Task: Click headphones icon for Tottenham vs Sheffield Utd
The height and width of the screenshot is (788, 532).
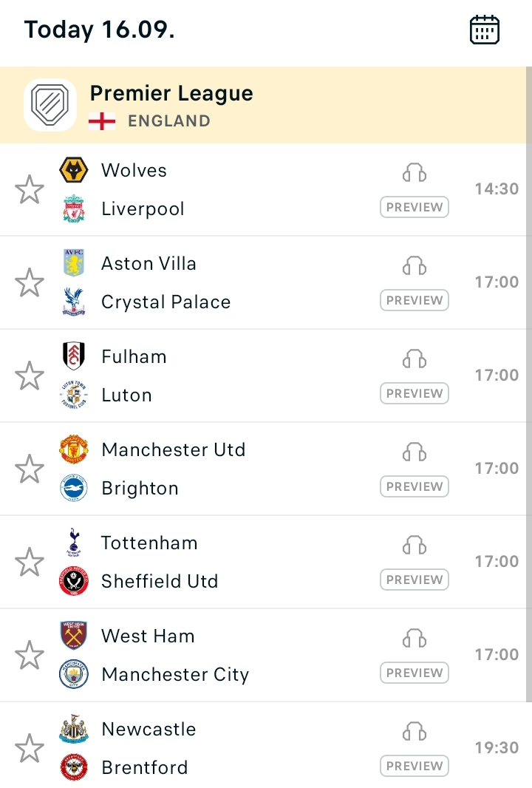Action: tap(415, 545)
